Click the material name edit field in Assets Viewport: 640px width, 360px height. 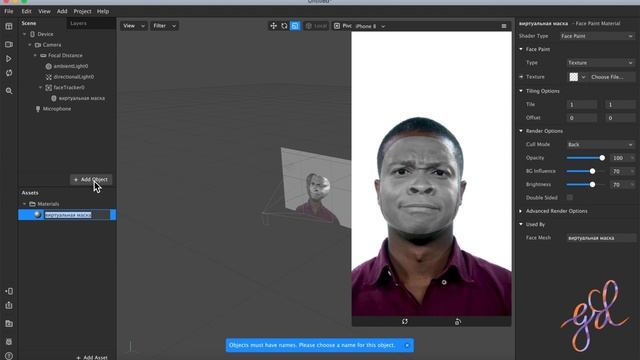tap(77, 215)
